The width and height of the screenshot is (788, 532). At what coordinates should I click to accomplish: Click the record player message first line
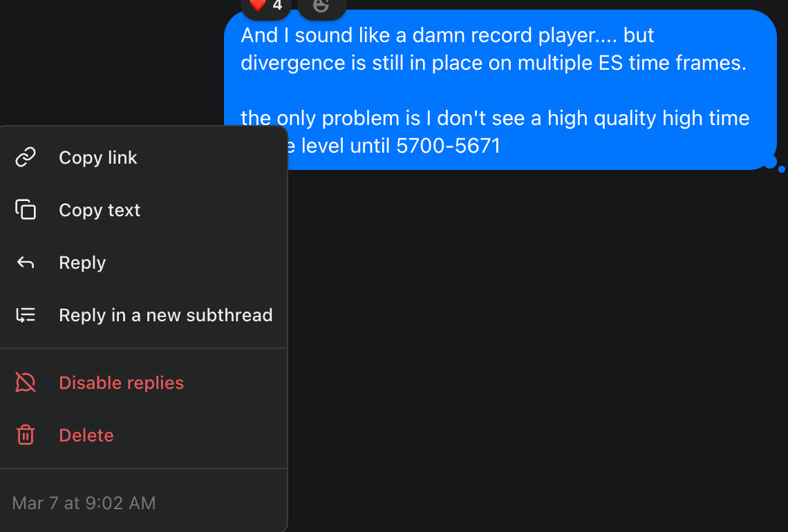click(447, 35)
